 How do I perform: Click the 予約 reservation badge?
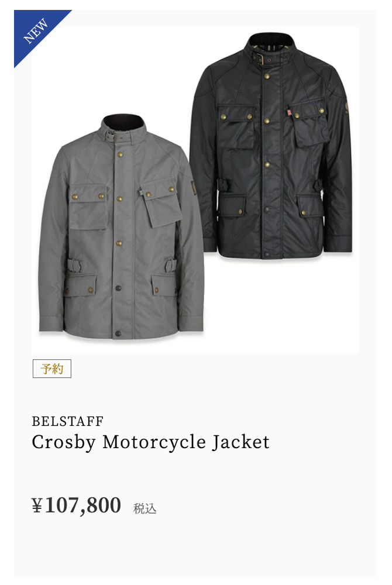52,369
